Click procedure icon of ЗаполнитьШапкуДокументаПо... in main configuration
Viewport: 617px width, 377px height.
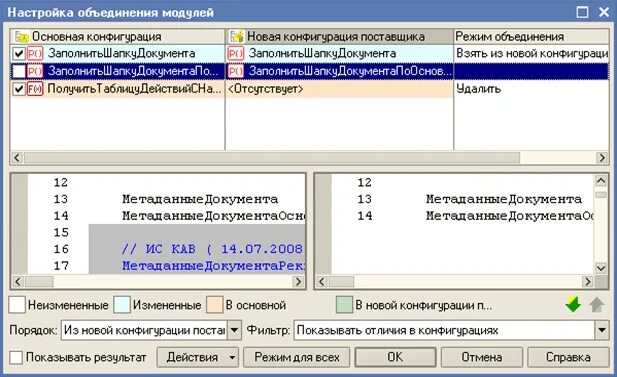[x=35, y=71]
